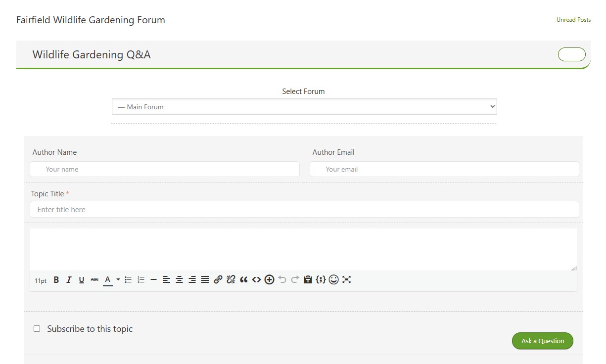Focus the Author Name field
This screenshot has width=606, height=364.
tap(165, 169)
